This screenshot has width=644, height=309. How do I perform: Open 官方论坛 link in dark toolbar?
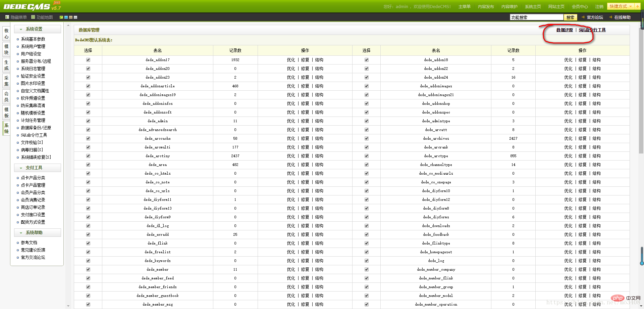[595, 17]
